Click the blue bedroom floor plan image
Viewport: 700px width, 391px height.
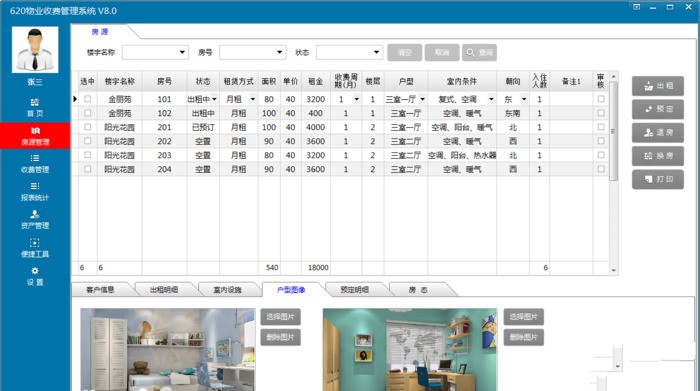point(167,349)
